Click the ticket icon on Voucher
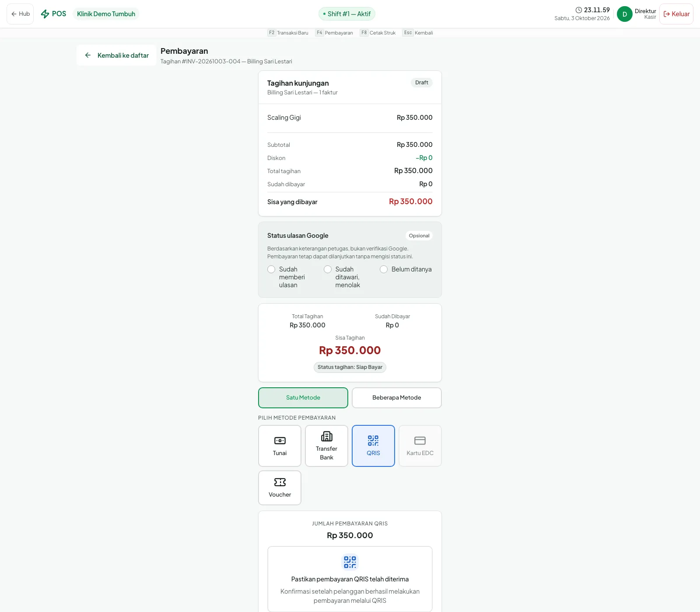700x612 pixels. 280,482
